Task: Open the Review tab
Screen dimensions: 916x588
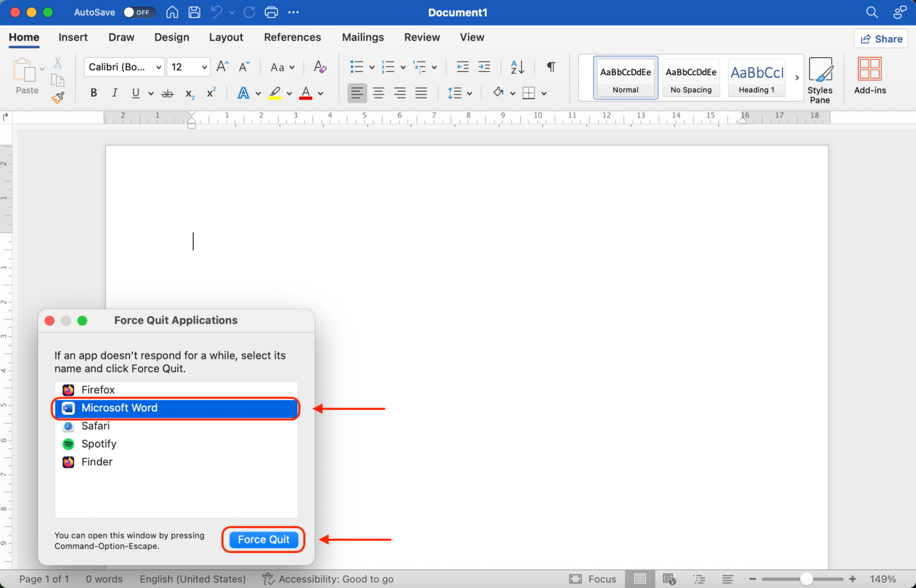Action: pos(421,37)
